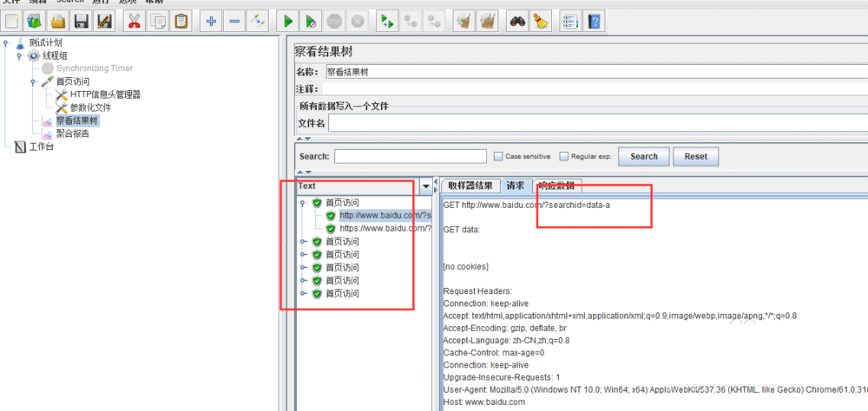Click the floppy disk Save icon
The height and width of the screenshot is (411, 868).
click(x=82, y=21)
